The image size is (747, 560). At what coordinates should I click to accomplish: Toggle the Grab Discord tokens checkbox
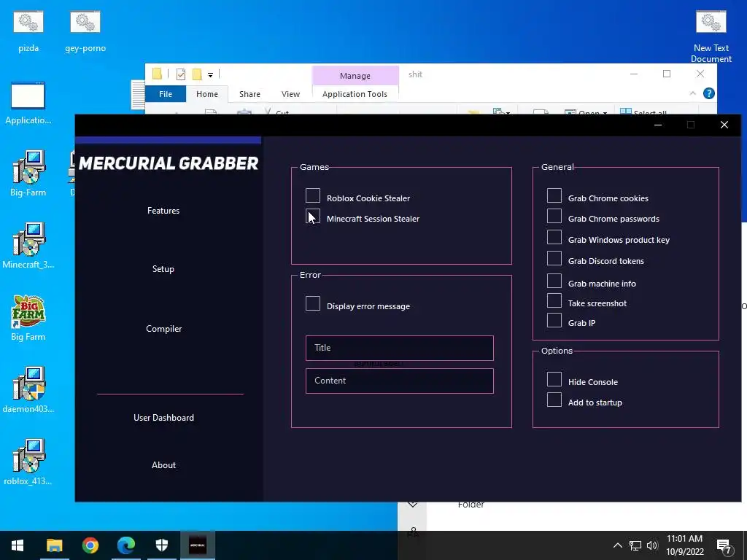pyautogui.click(x=554, y=259)
